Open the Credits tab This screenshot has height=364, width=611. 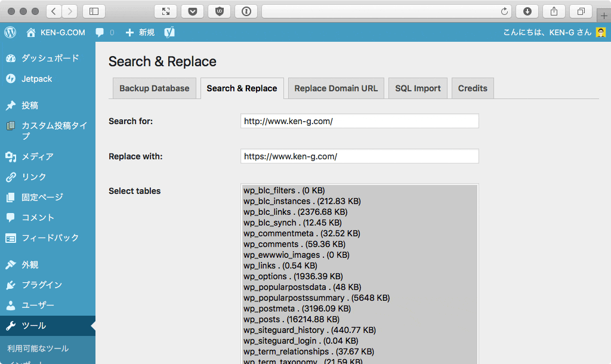pyautogui.click(x=473, y=88)
